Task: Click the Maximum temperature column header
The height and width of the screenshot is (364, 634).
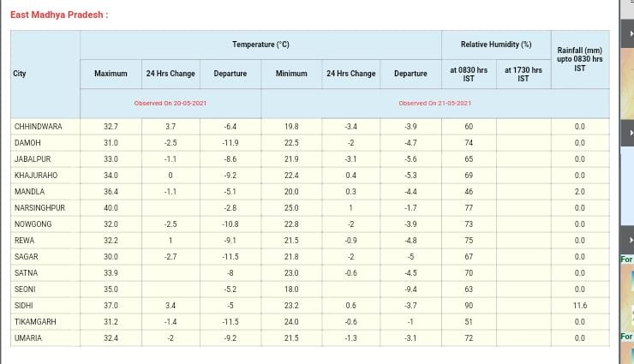Action: [x=111, y=74]
